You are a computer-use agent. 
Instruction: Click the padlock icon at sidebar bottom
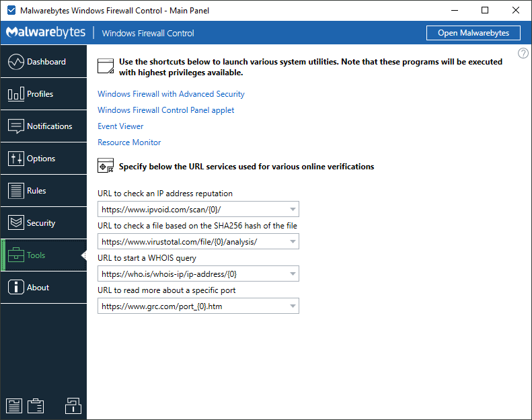(73, 406)
